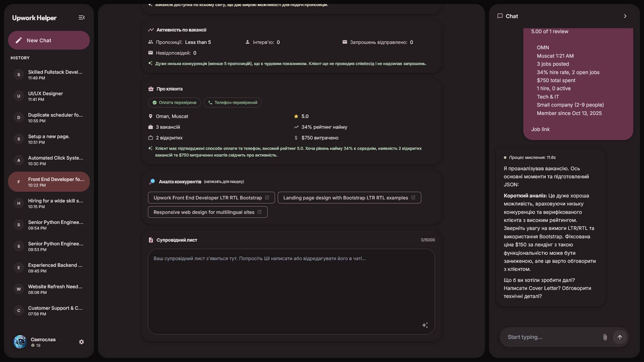
Task: Generate cover letter with sparkle icon
Action: click(425, 325)
